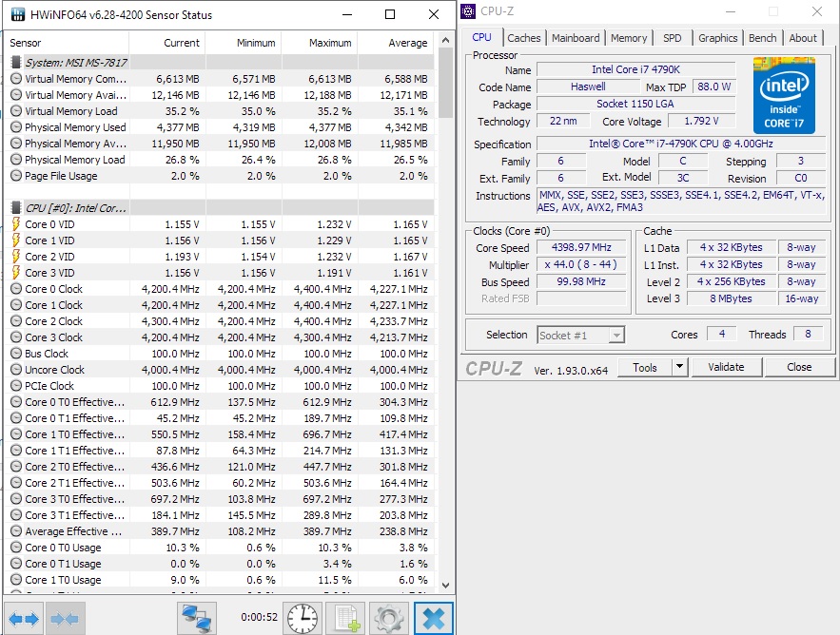Click Physical Memory Used sensor icon
The image size is (840, 635).
[16, 126]
